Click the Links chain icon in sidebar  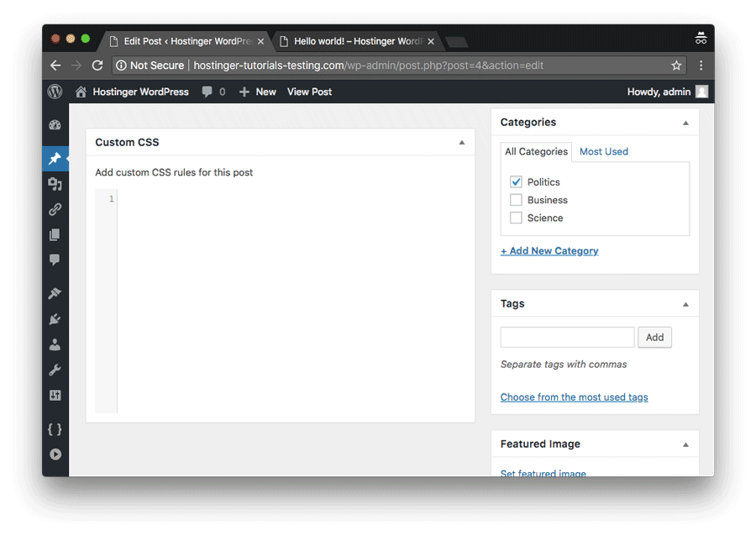tap(55, 208)
